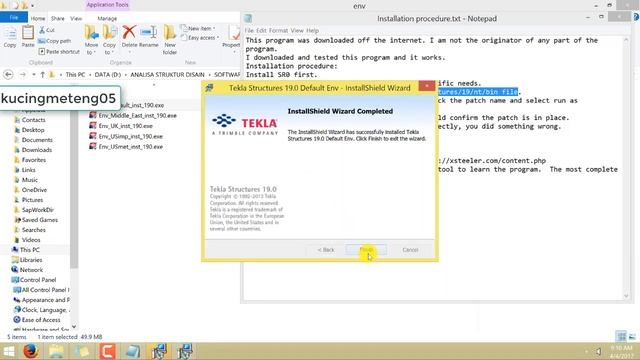The height and width of the screenshot is (360, 640).
Task: Click Cancel in the InstallShield wizard
Action: (410, 249)
